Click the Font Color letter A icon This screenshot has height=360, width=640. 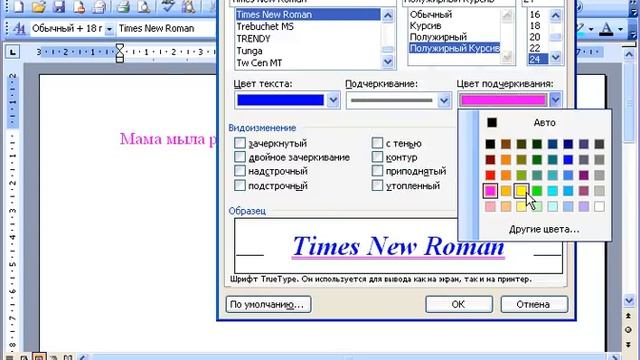(607, 29)
